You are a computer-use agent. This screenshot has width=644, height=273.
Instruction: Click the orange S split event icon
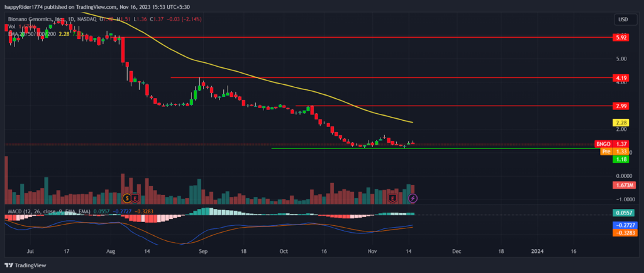(127, 198)
